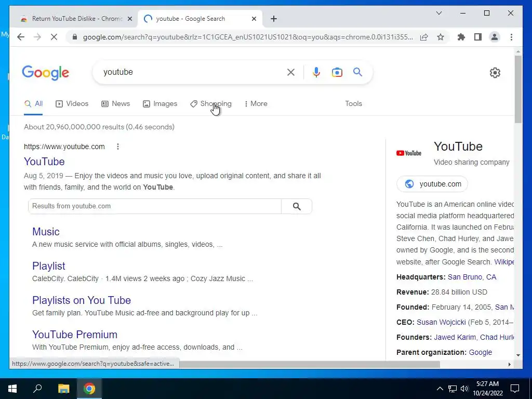532x399 pixels.
Task: Open the YouTube Premium sitelink
Action: (x=75, y=335)
